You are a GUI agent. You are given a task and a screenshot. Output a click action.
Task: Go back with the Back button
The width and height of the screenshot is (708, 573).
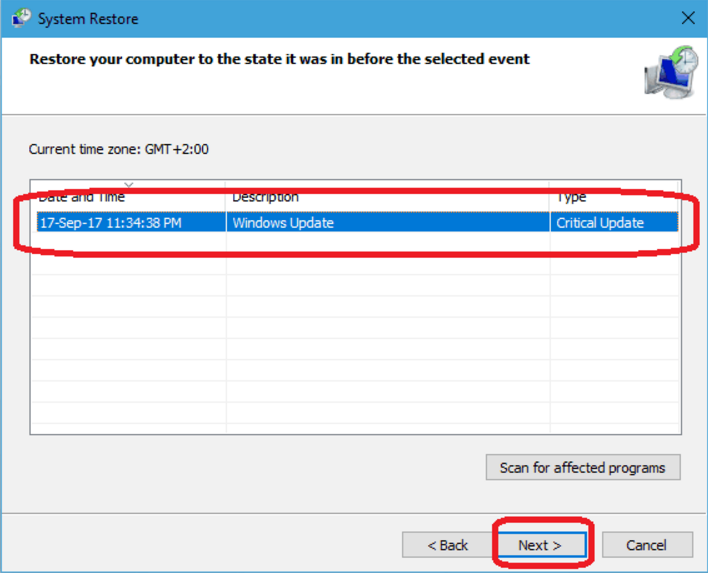[447, 545]
